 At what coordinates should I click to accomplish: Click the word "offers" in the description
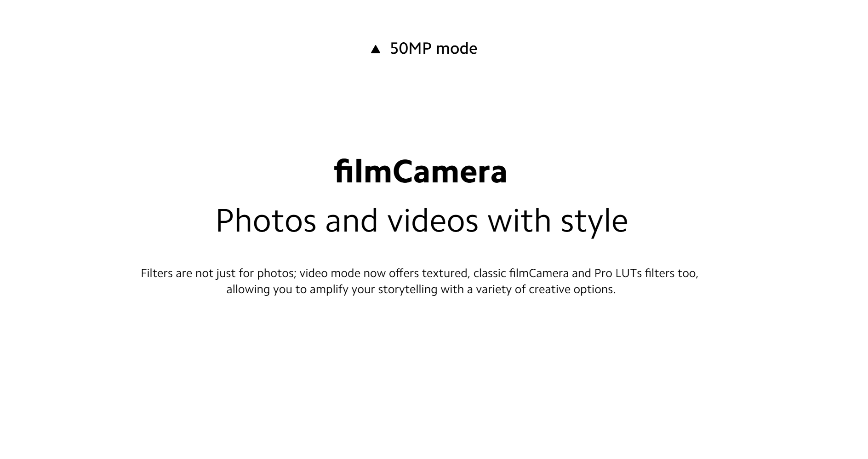(x=404, y=273)
